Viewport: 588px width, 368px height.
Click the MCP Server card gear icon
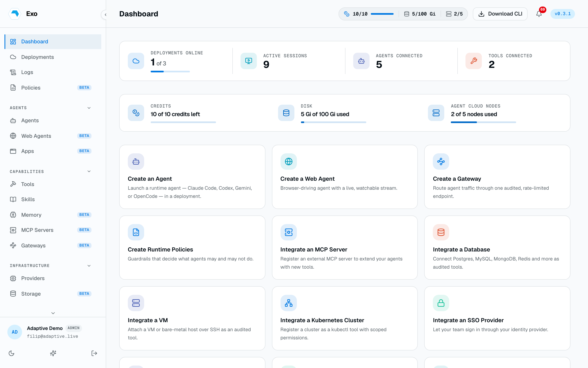tap(288, 232)
